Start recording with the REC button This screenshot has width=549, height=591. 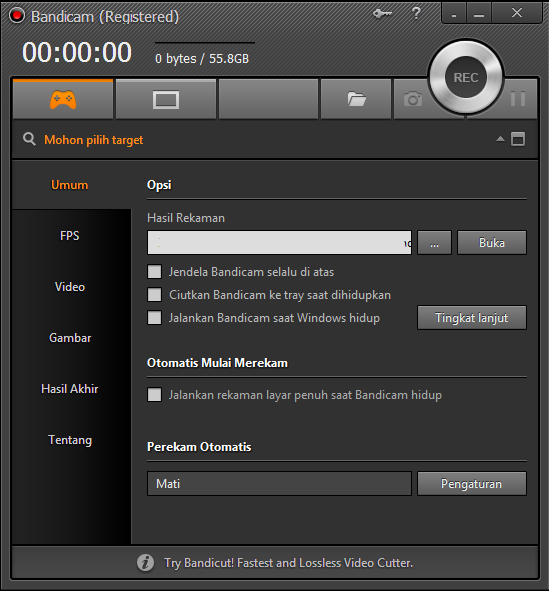pos(466,78)
